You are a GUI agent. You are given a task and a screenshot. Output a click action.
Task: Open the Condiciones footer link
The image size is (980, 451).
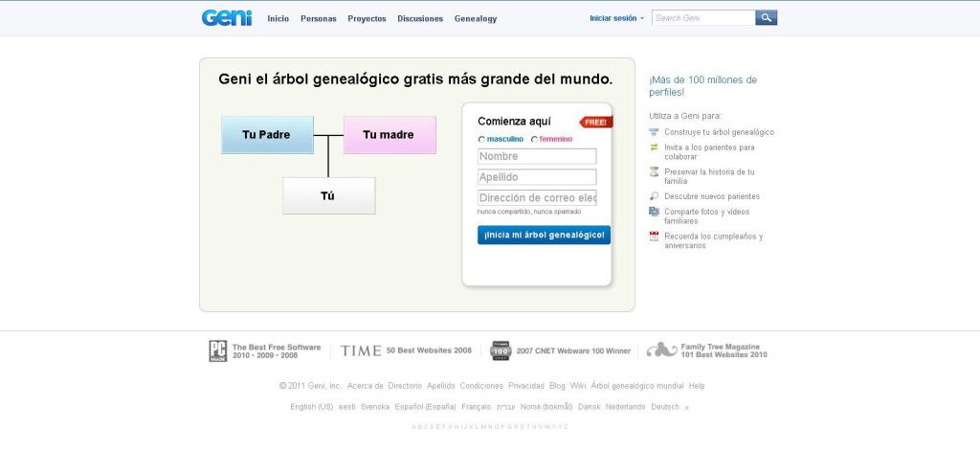481,386
